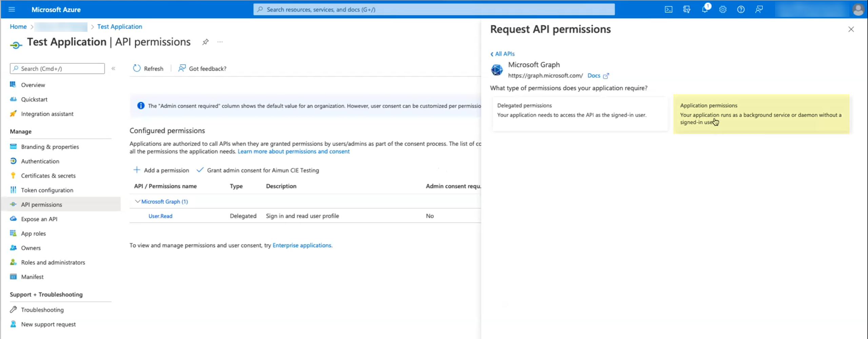
Task: Open the more options ellipsis beside title
Action: (x=220, y=42)
